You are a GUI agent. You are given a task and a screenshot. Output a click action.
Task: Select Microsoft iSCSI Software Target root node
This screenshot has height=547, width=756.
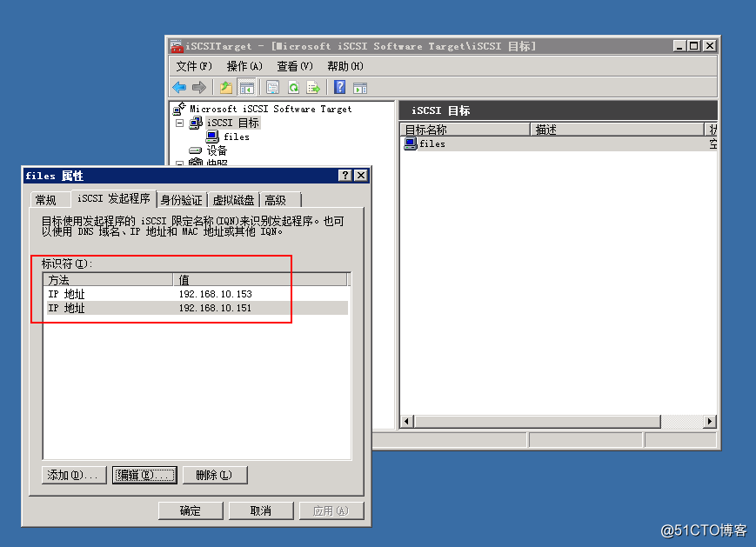[270, 109]
